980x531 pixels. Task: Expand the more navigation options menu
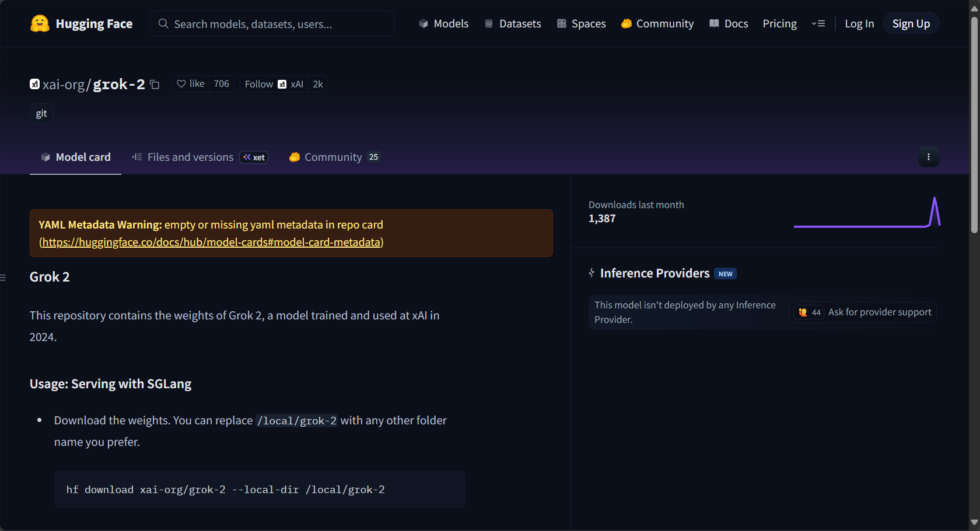pos(818,24)
